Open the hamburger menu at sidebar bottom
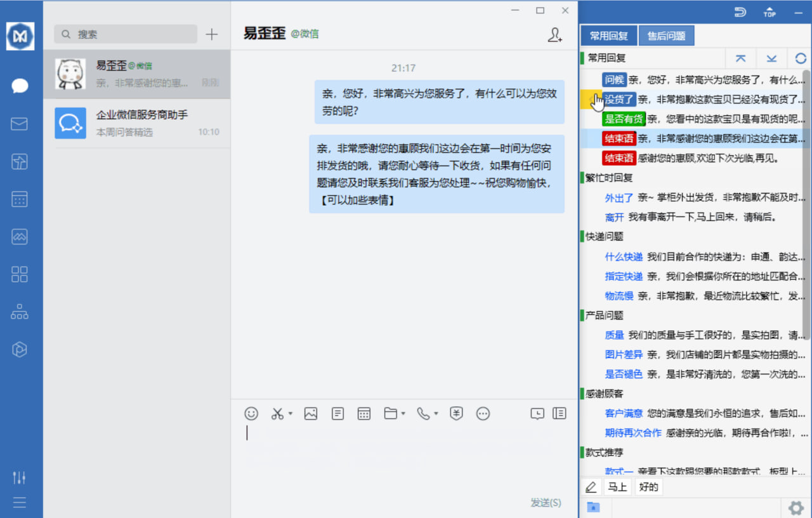The height and width of the screenshot is (518, 812). 20,502
